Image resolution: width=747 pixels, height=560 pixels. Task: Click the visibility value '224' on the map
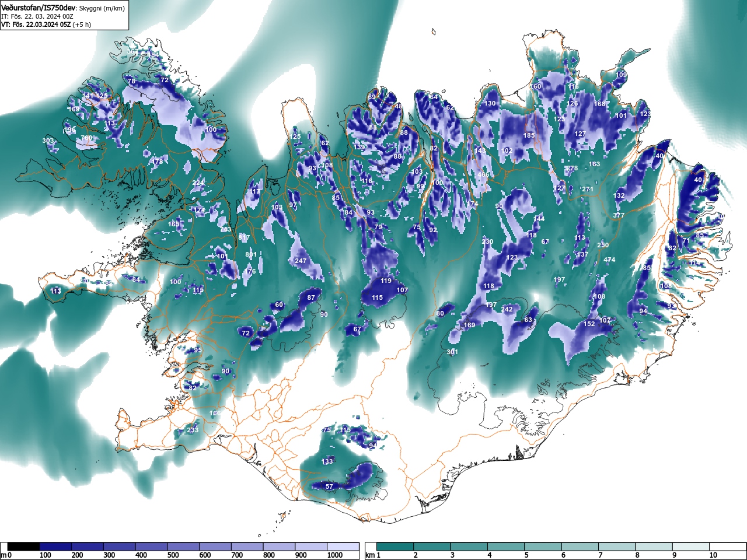(198, 183)
